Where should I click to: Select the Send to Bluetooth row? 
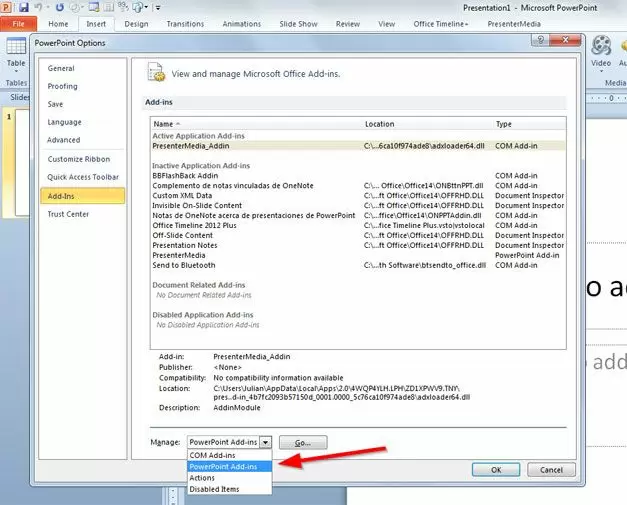click(x=358, y=265)
